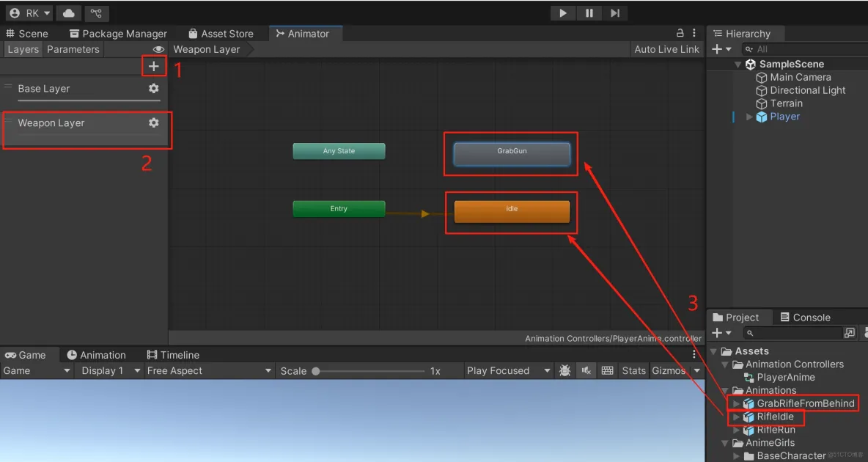Mute game audio with the speaker icon

point(586,370)
